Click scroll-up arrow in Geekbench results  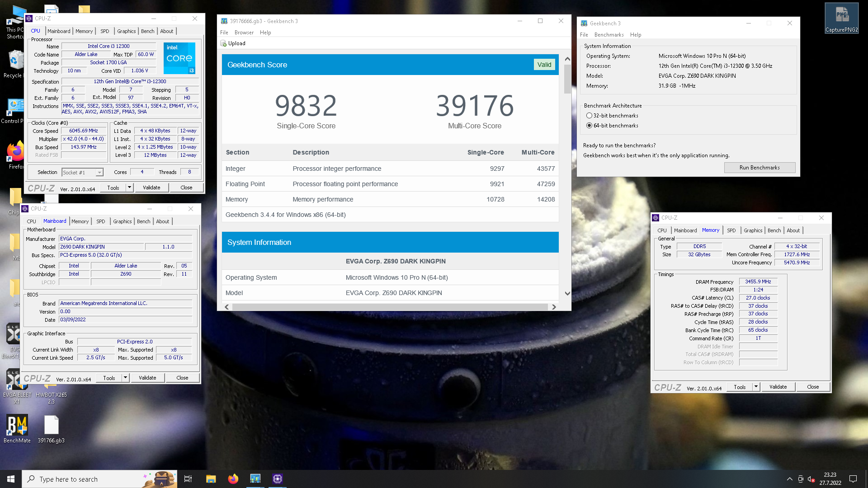point(567,59)
